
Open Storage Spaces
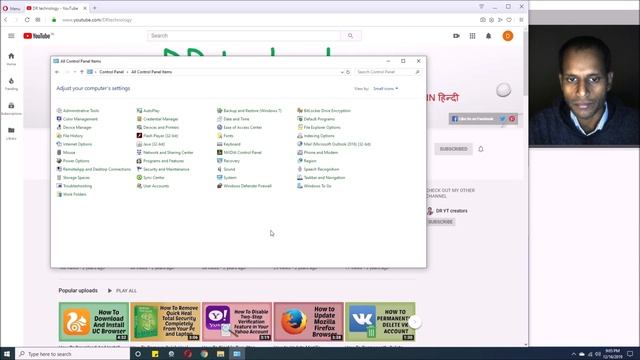(x=73, y=178)
